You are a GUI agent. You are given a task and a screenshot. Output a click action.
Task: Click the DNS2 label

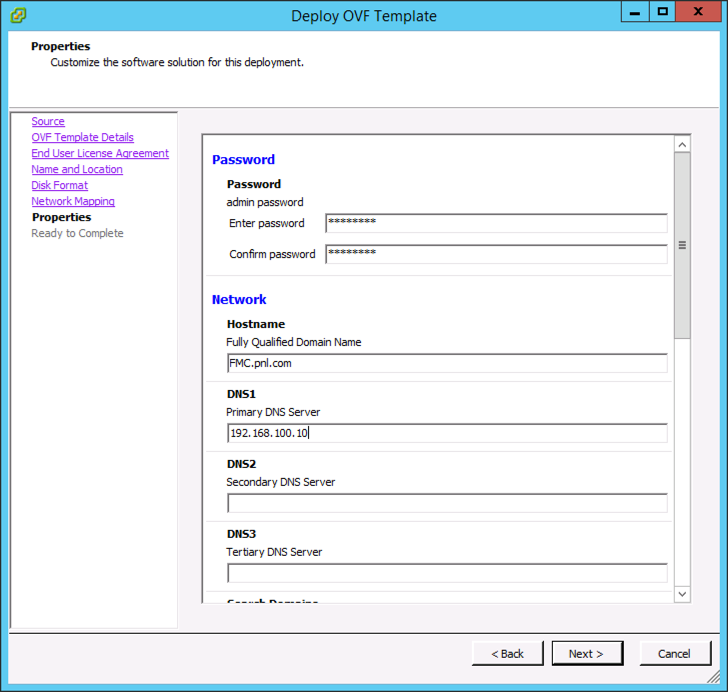[x=241, y=464]
